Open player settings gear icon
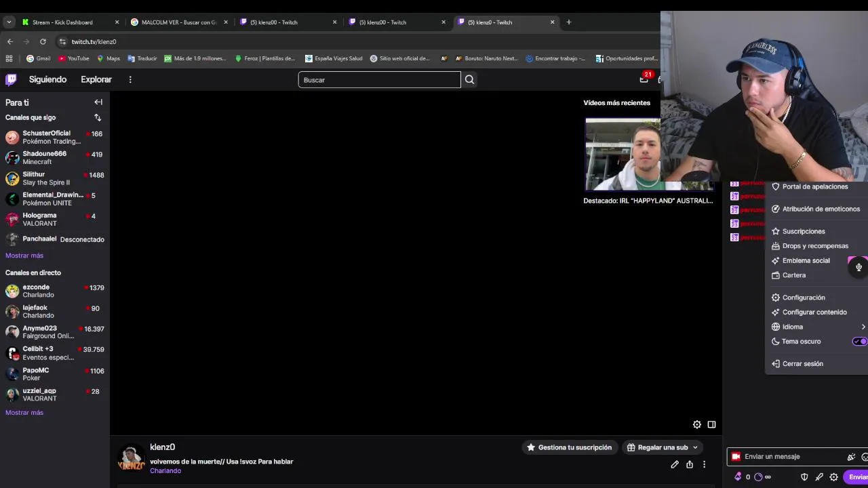This screenshot has height=488, width=868. click(696, 424)
